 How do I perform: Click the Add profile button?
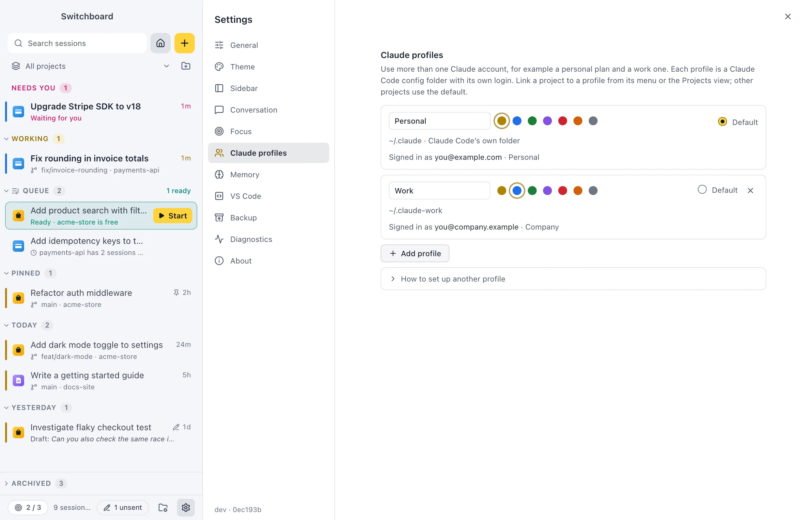click(415, 253)
